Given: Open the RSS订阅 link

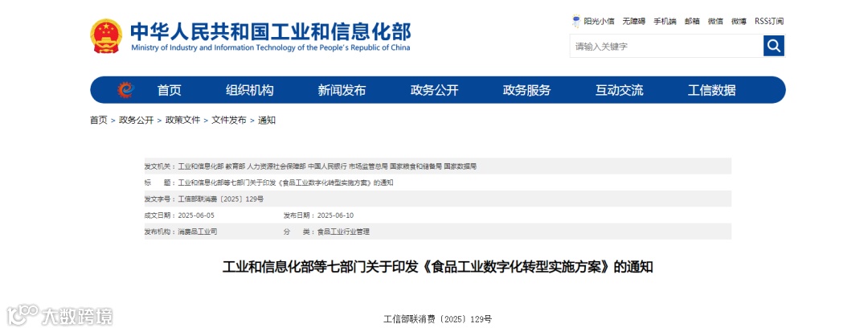Looking at the screenshot, I should tap(769, 22).
